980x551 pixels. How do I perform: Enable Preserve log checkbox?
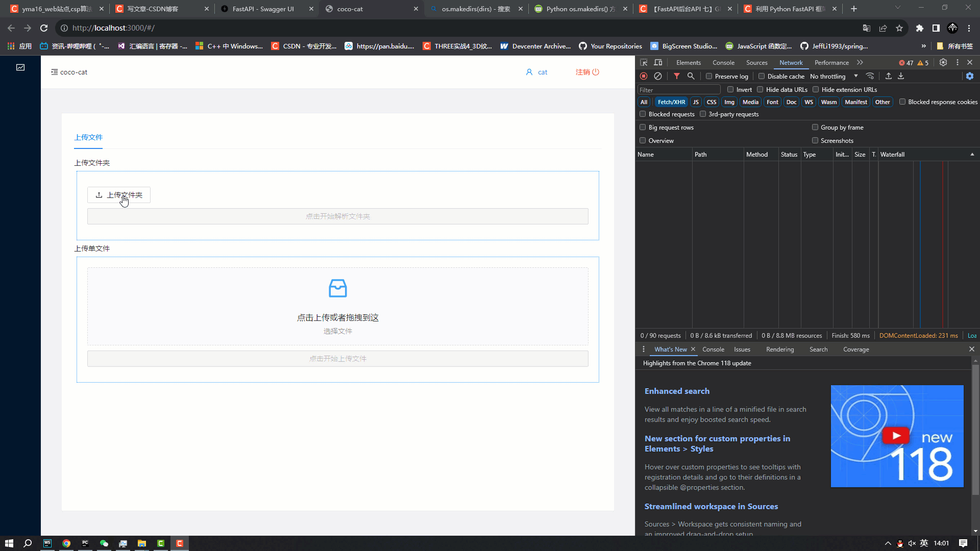(709, 76)
